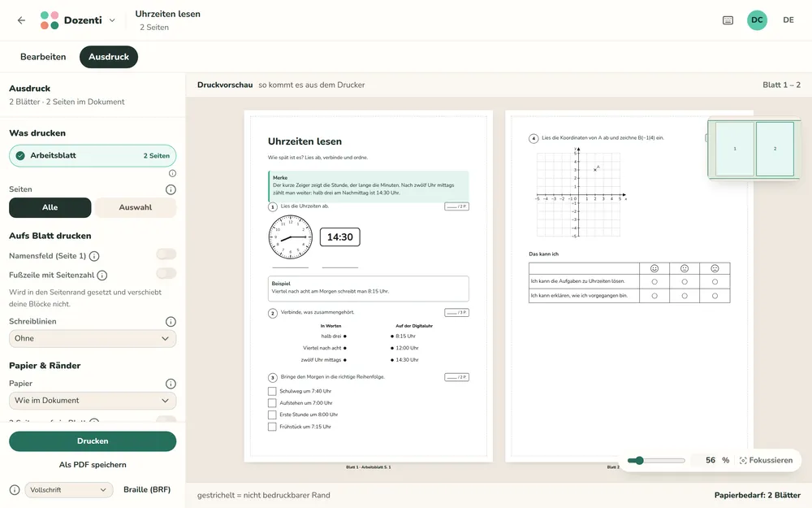Switch to the Bearbeiten tab
812x508 pixels.
coord(43,57)
